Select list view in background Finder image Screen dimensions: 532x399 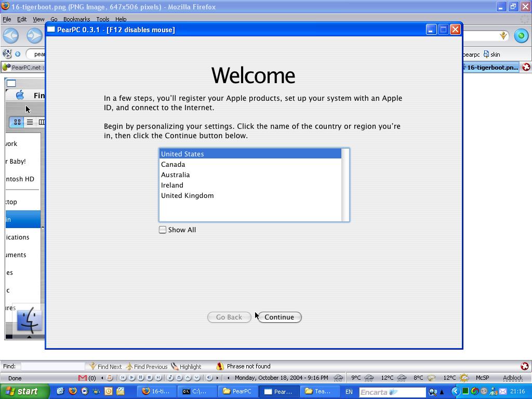[x=30, y=122]
